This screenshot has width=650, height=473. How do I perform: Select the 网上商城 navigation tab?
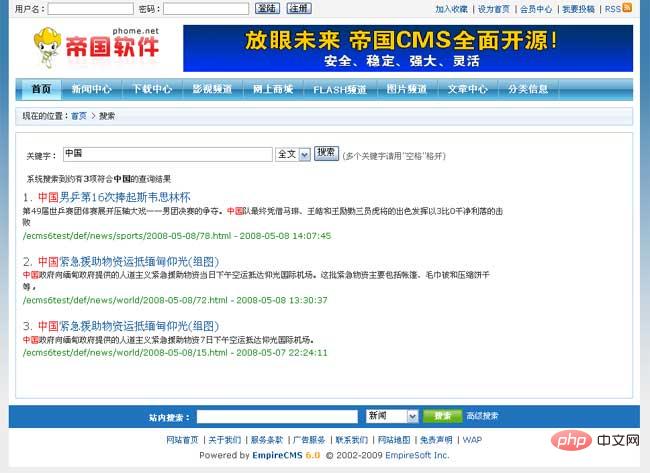point(273,89)
